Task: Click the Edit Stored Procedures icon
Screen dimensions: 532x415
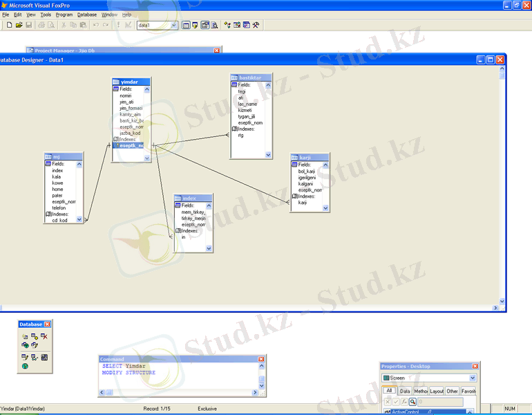Action: (x=44, y=357)
